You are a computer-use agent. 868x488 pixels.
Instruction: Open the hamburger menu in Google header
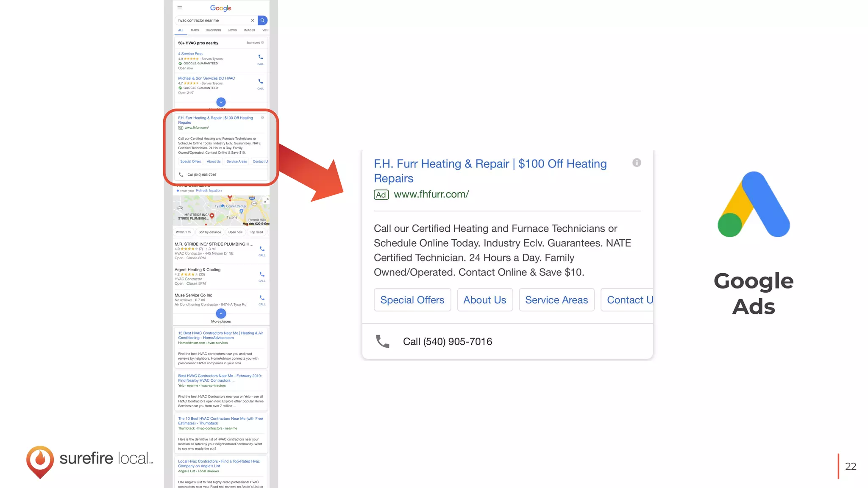click(180, 8)
